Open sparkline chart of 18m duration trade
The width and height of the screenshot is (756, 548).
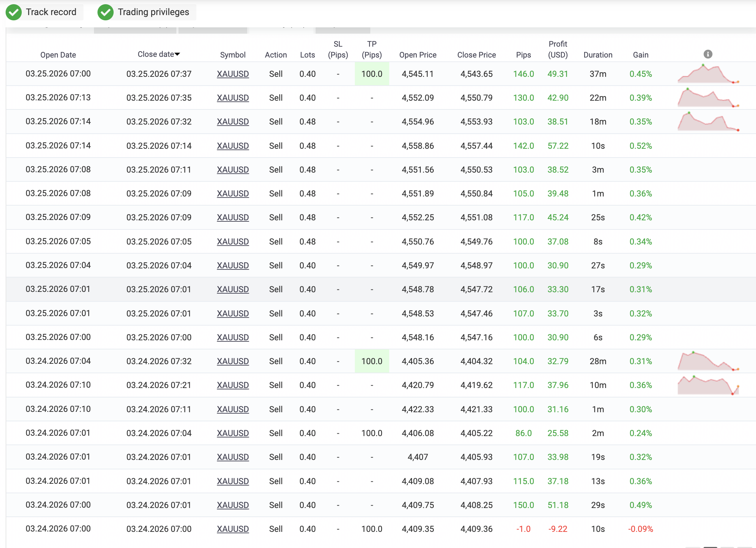(x=708, y=122)
